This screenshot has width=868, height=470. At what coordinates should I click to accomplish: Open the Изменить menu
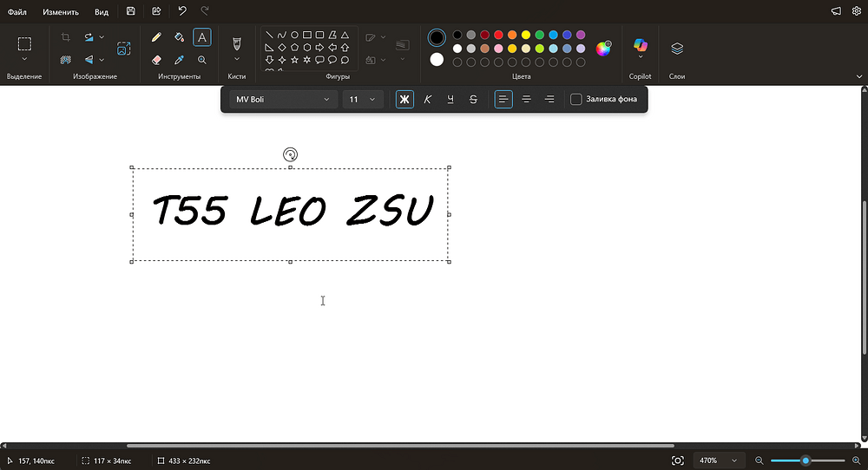click(61, 11)
